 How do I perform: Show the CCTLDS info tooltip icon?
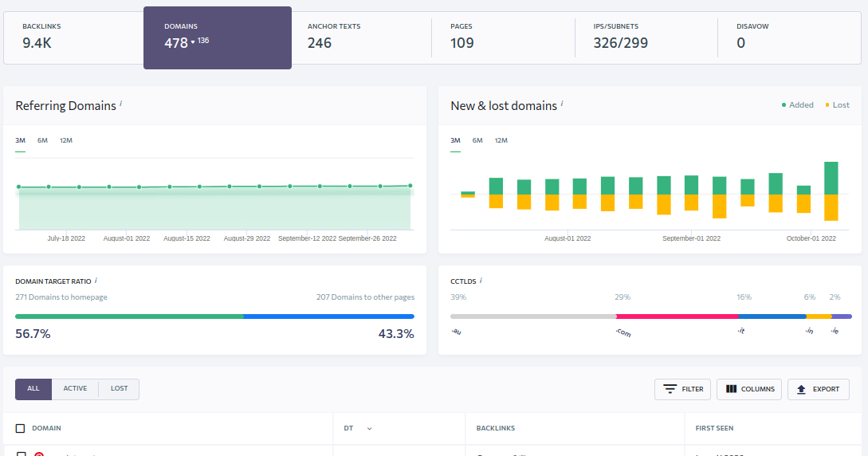pyautogui.click(x=481, y=280)
